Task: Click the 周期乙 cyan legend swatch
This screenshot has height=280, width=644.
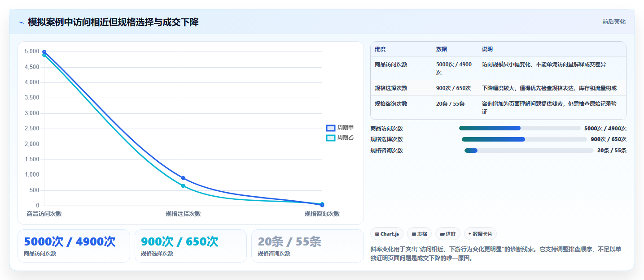Action: pos(331,138)
